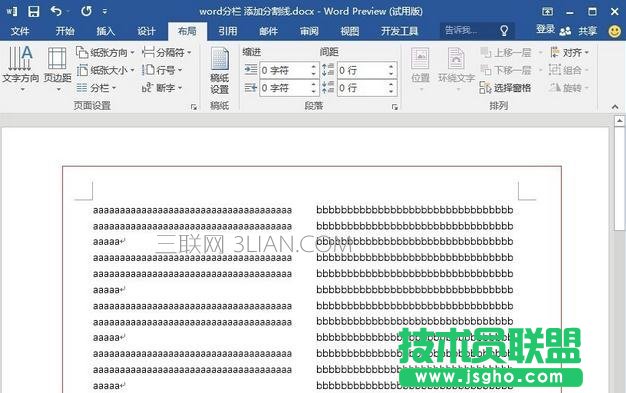Viewport: 626px width, 393px height.
Task: Increase spacing before with the stepper arrow
Action: [391, 67]
